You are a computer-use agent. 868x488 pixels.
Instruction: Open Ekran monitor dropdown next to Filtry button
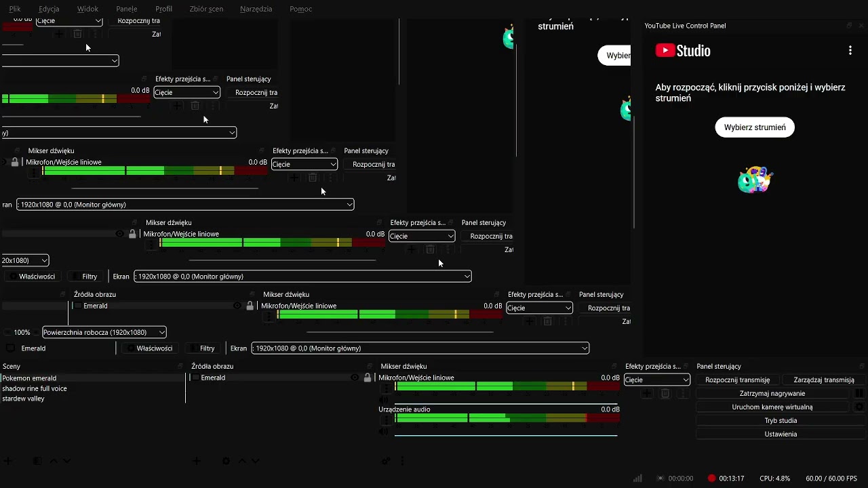click(420, 348)
